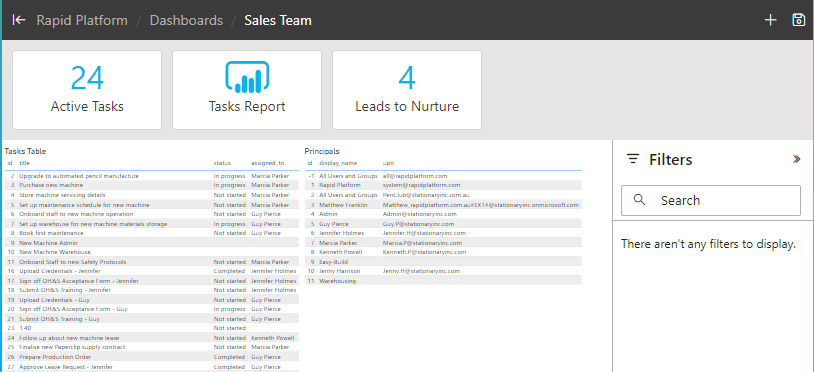Collapse the sidebar with the back-arrow icon
This screenshot has height=372, width=814.
tap(19, 20)
